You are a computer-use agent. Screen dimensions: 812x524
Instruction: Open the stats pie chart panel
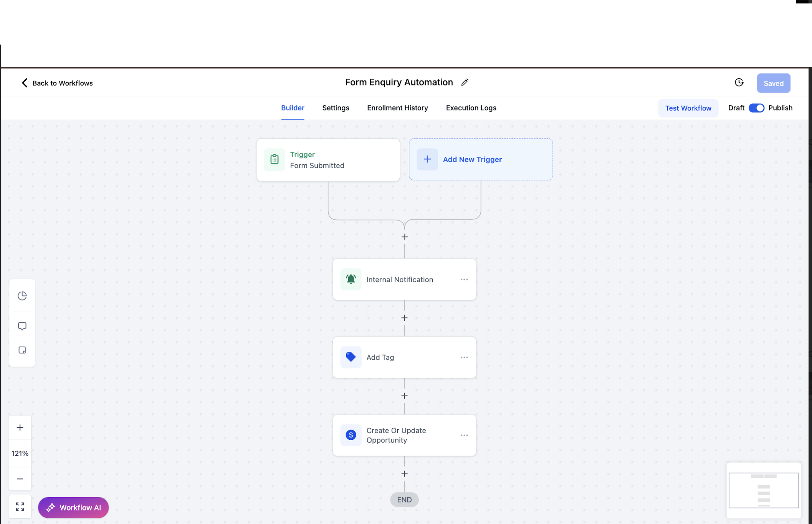click(22, 295)
